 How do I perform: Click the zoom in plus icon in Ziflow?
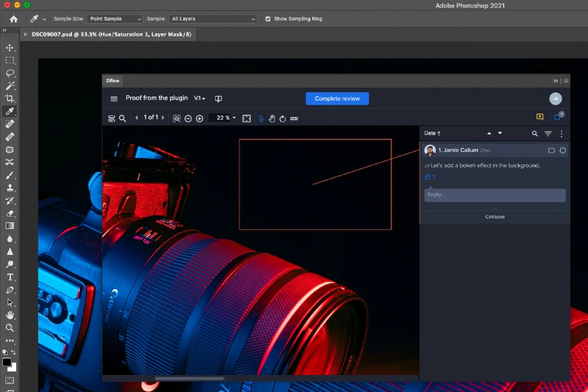coord(200,119)
